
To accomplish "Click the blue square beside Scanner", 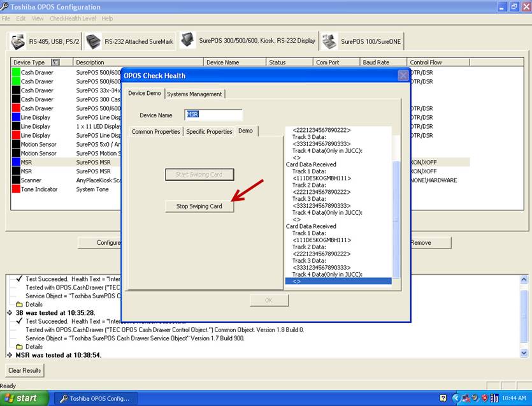I will pos(16,180).
